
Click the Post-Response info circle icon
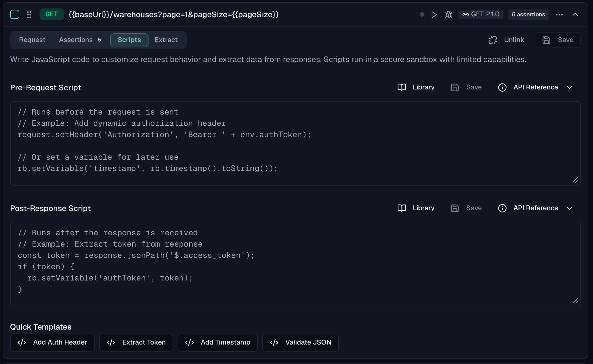(x=502, y=208)
